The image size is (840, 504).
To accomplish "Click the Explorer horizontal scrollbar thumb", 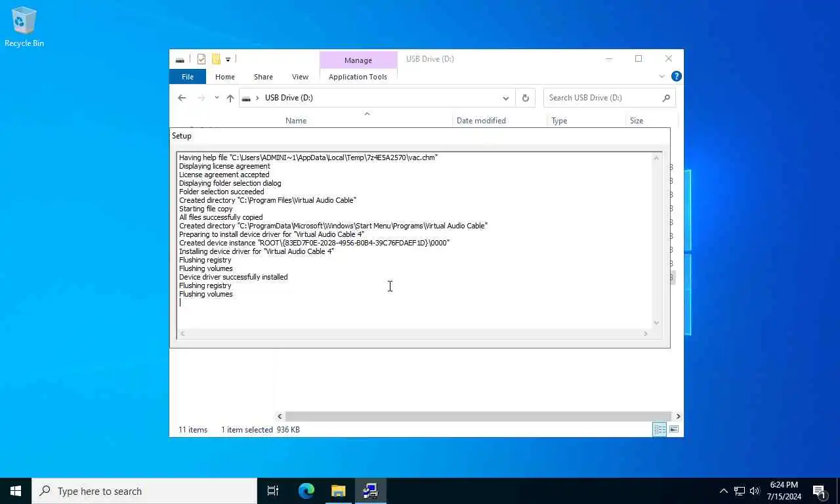I will pos(478,416).
